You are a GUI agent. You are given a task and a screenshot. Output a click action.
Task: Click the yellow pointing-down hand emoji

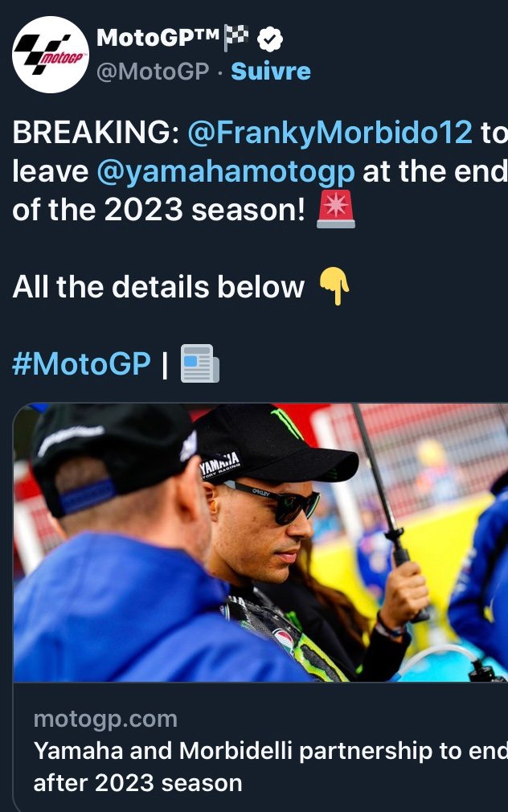[334, 286]
